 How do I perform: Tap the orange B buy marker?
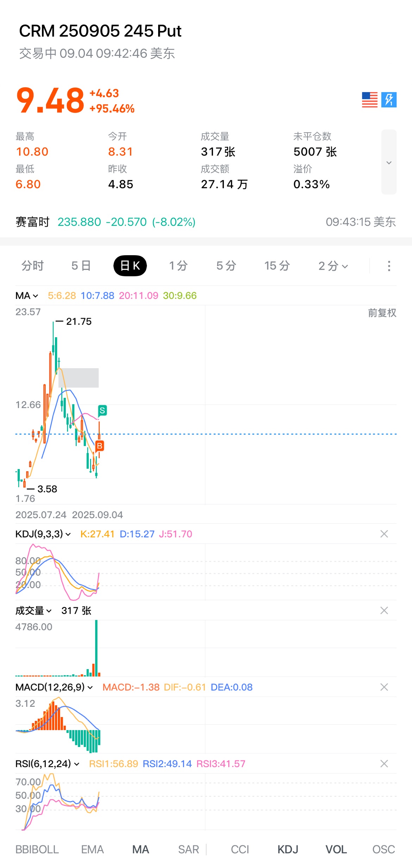(100, 446)
